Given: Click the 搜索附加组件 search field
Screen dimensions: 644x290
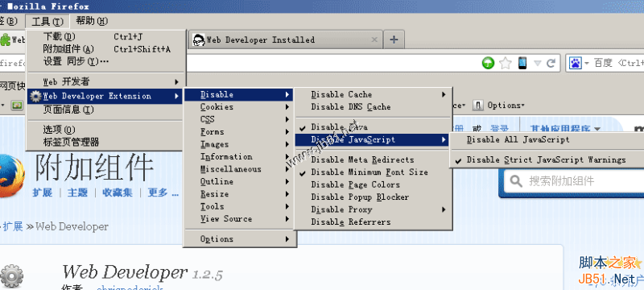Looking at the screenshot, I should (x=574, y=181).
